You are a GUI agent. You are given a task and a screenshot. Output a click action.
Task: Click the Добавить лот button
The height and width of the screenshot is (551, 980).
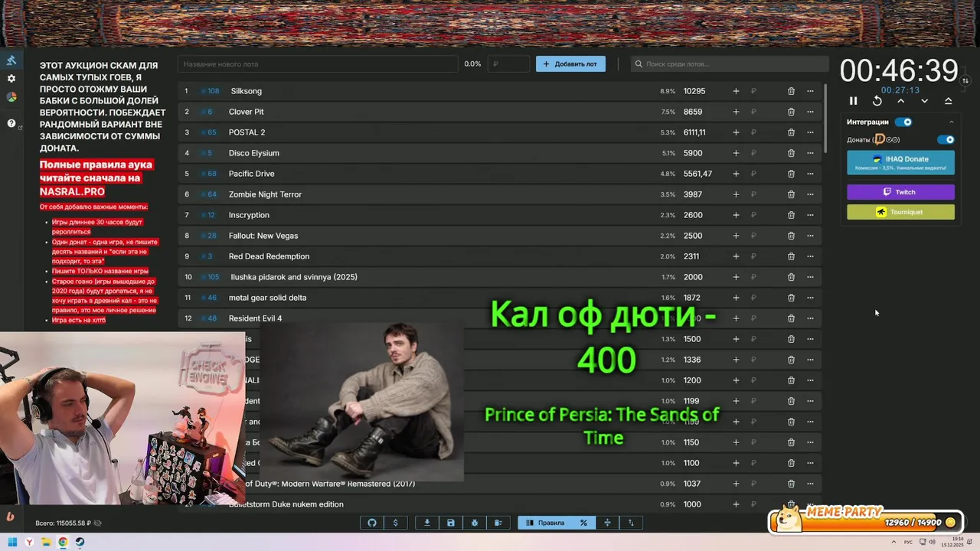pyautogui.click(x=570, y=64)
